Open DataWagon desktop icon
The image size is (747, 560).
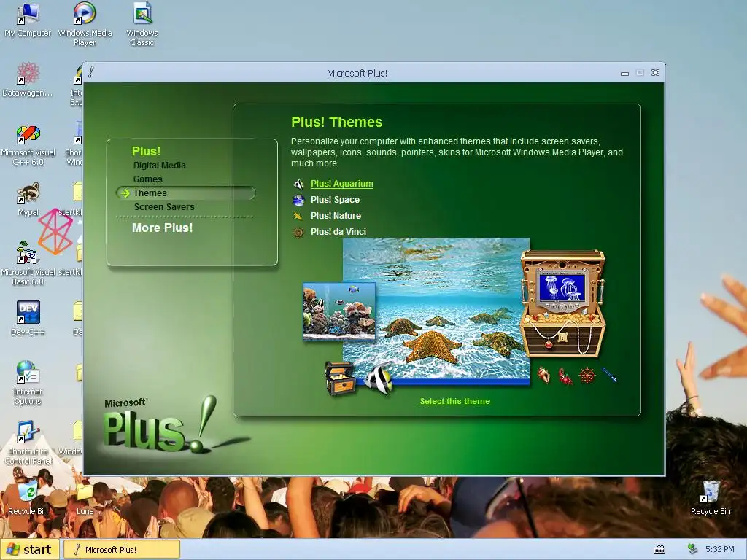click(28, 80)
